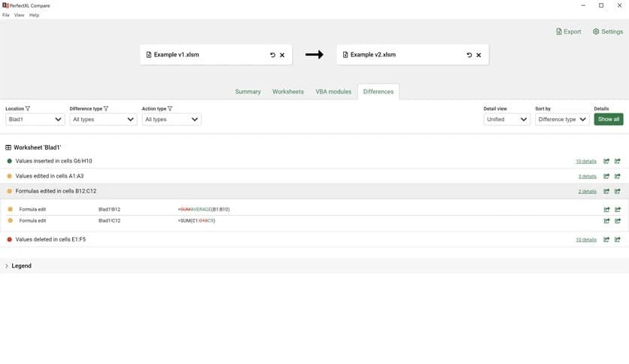Click right open icon on Formulas edited row
This screenshot has width=629, height=364.
click(618, 191)
